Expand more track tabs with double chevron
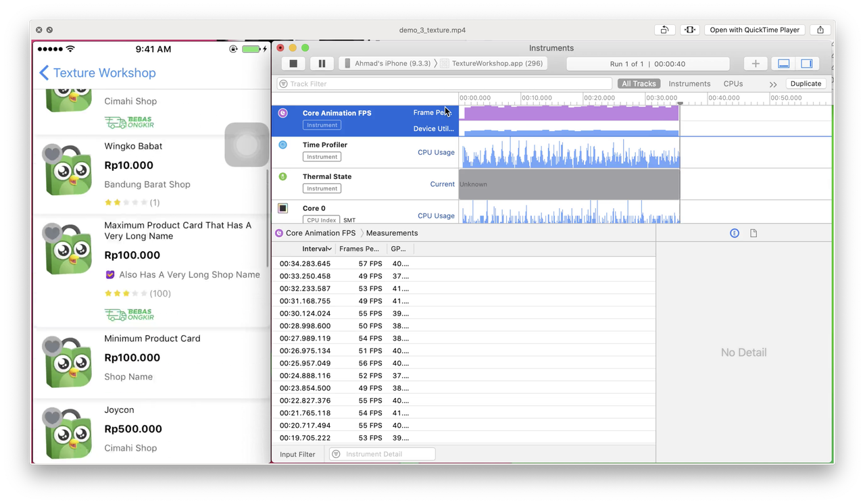This screenshot has height=504, width=865. point(773,84)
